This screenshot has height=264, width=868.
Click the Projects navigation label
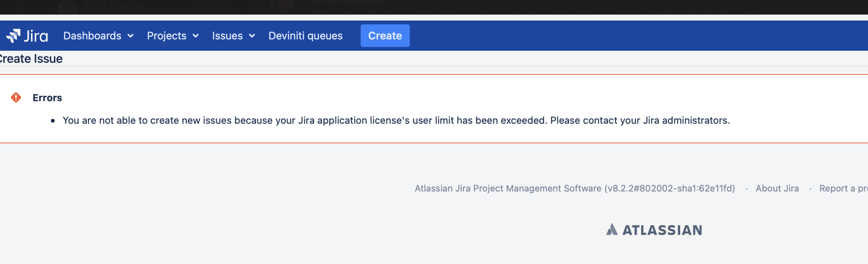[166, 35]
